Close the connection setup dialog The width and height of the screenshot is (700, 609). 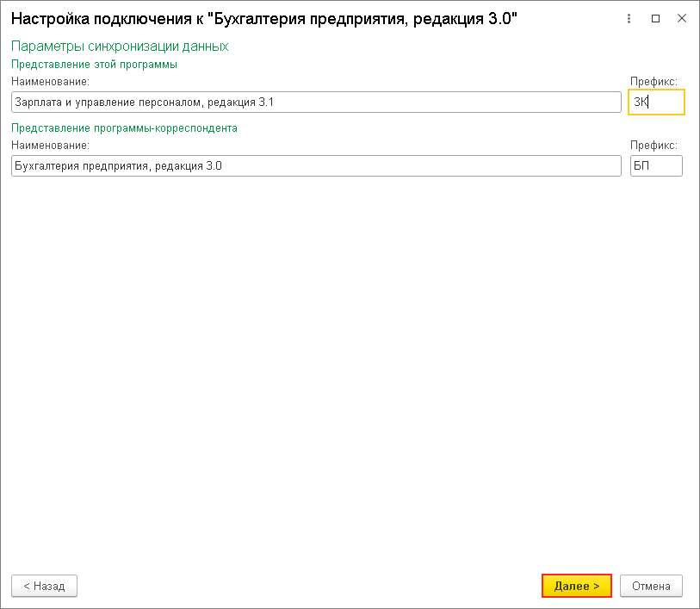click(x=683, y=17)
